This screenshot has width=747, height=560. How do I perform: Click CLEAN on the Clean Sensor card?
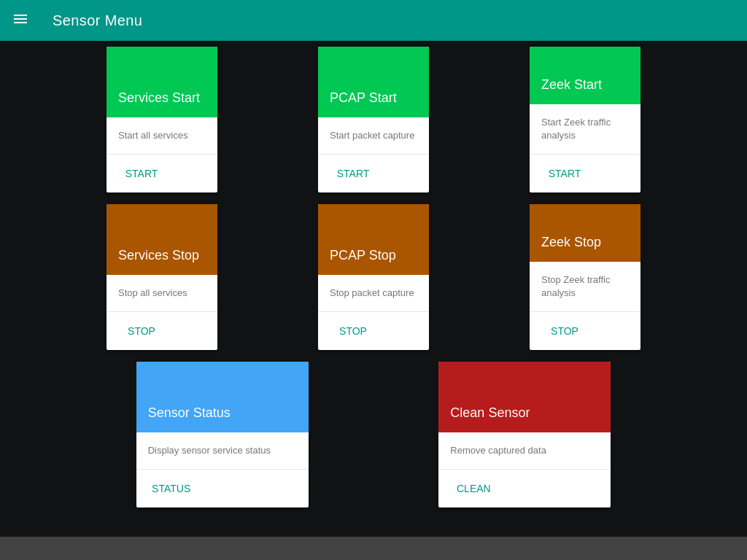click(x=473, y=489)
